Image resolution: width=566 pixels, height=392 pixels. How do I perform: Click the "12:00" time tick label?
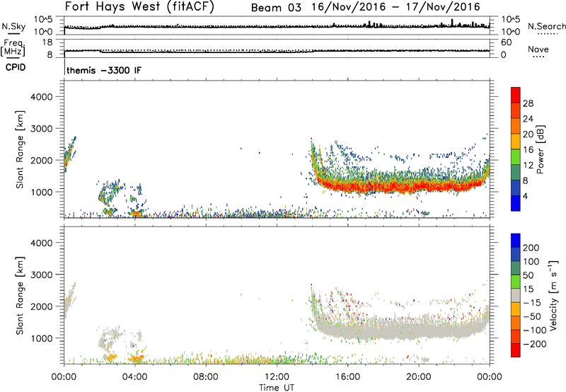277,377
